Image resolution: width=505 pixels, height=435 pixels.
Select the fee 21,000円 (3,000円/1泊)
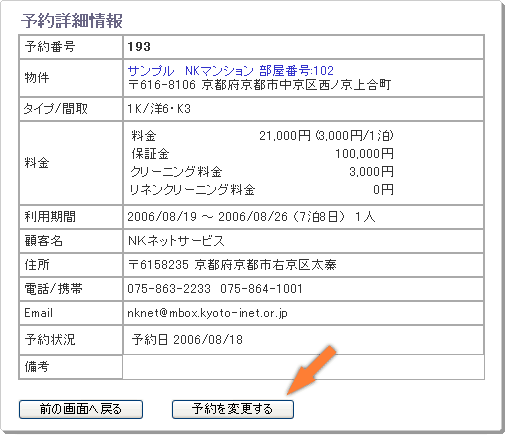(326, 136)
